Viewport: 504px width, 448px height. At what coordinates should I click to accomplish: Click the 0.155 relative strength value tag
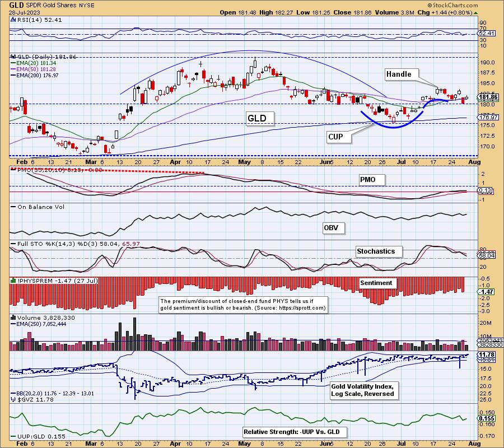click(487, 418)
